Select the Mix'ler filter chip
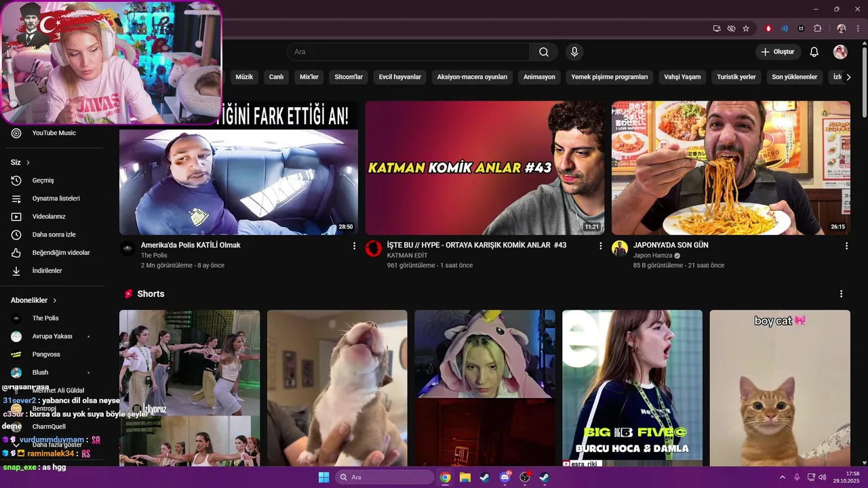The width and height of the screenshot is (868, 488). 309,77
